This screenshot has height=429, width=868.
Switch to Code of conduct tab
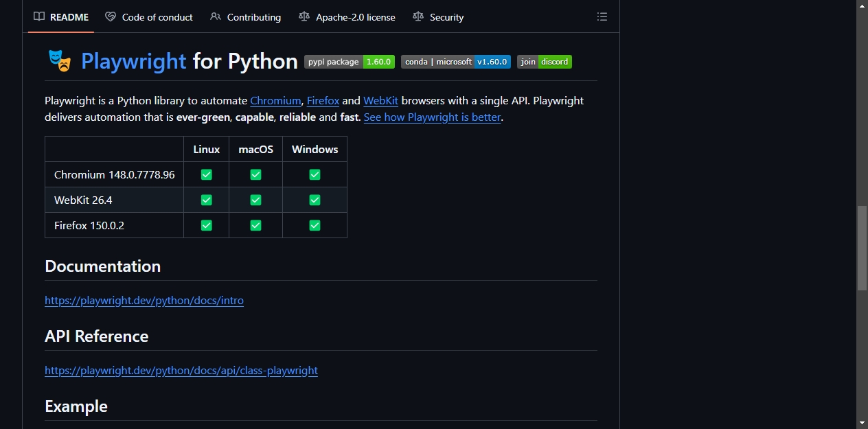[x=149, y=17]
